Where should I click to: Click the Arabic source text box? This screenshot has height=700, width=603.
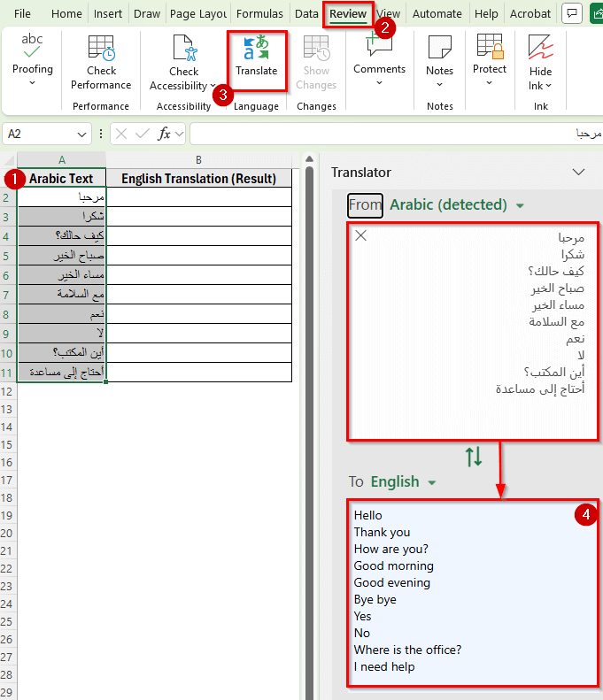473,331
